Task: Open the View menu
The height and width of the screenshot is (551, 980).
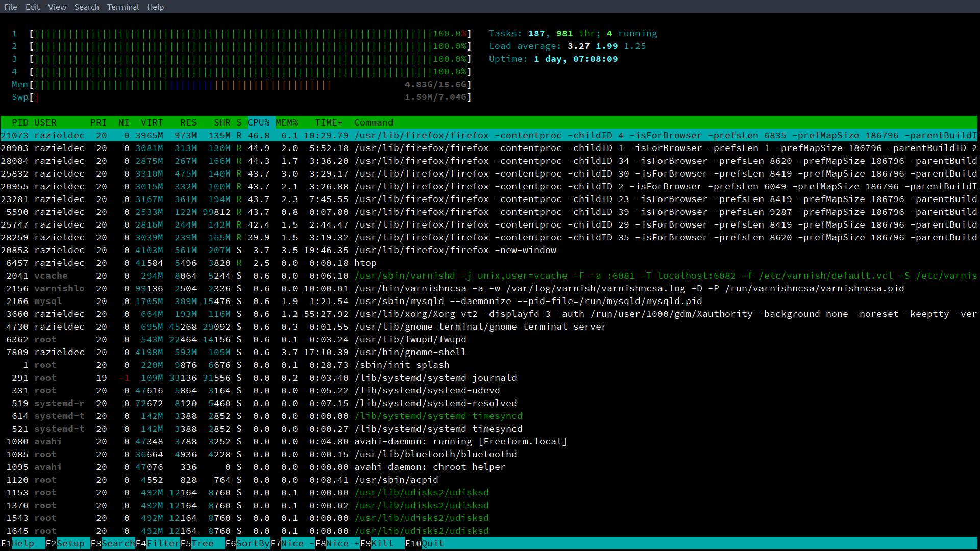Action: [x=57, y=7]
